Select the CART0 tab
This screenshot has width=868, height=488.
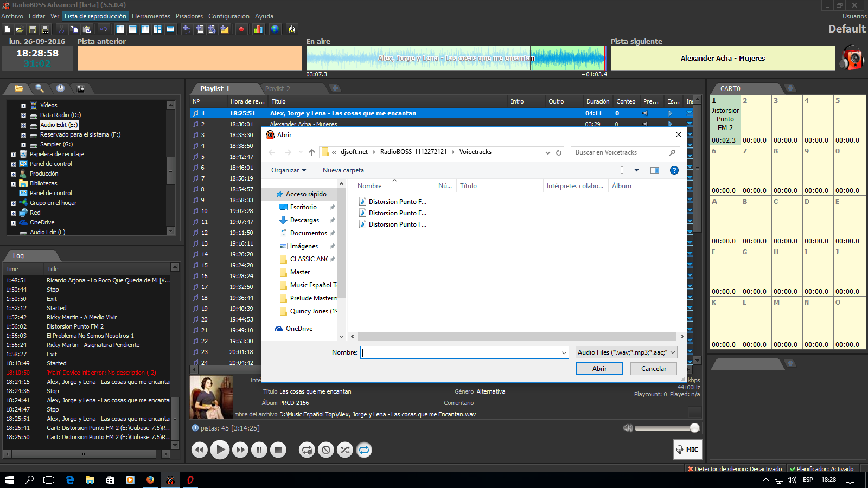pyautogui.click(x=730, y=88)
